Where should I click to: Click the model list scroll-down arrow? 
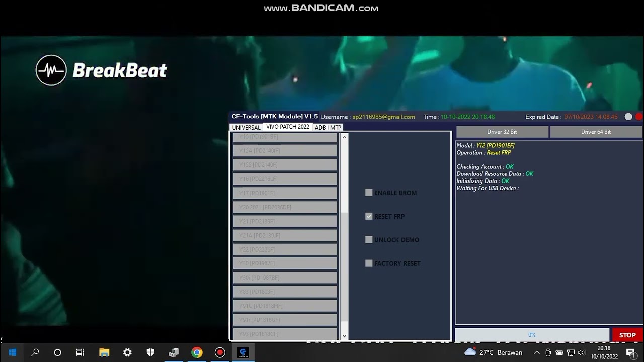pos(344,336)
